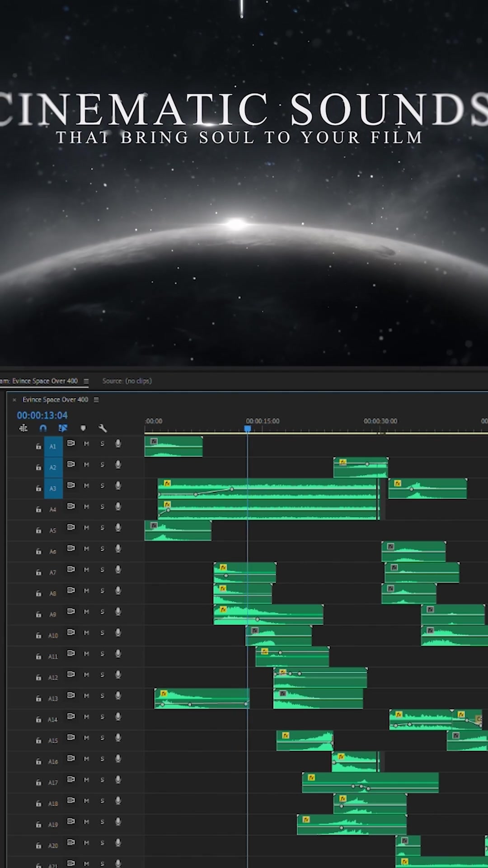Enable voice-over record on track A18

tap(118, 800)
